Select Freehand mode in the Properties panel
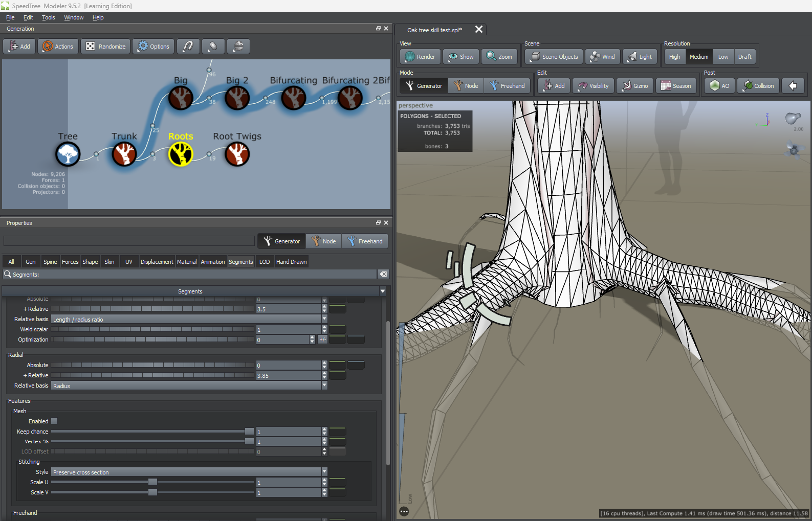This screenshot has width=812, height=521. tap(365, 241)
